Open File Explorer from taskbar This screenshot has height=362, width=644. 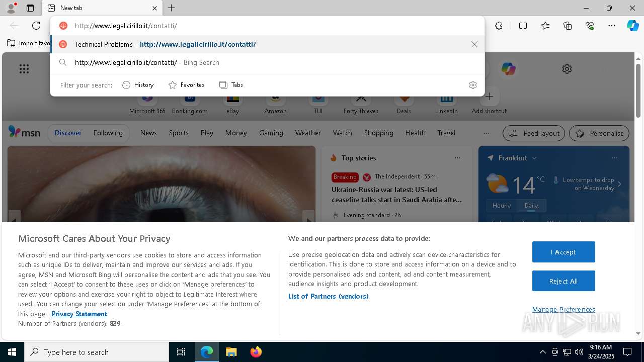click(x=231, y=352)
